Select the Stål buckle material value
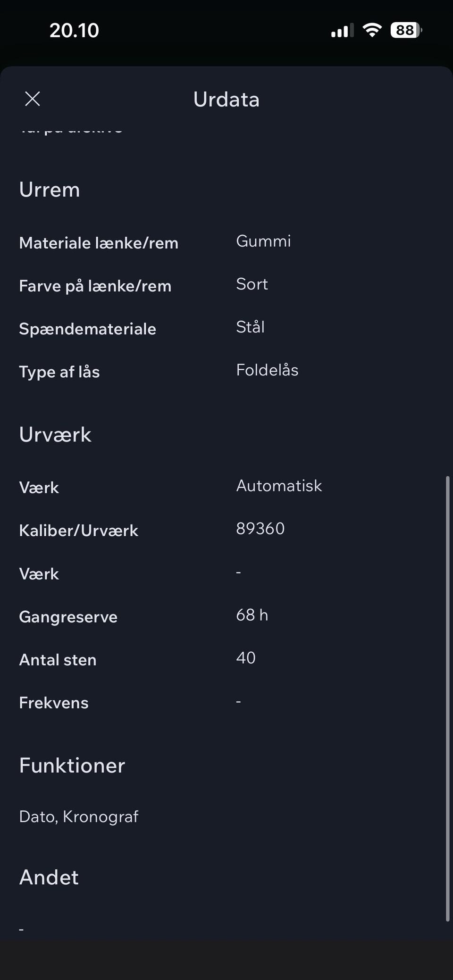 tap(250, 327)
